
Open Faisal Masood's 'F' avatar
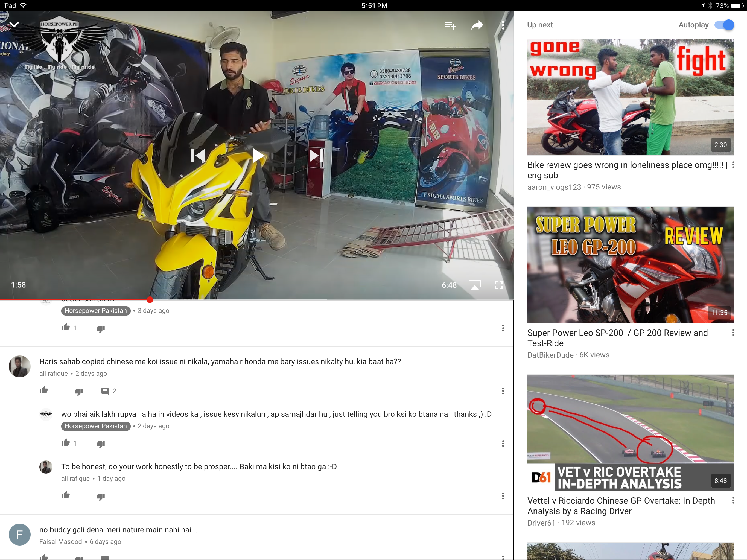click(x=20, y=534)
